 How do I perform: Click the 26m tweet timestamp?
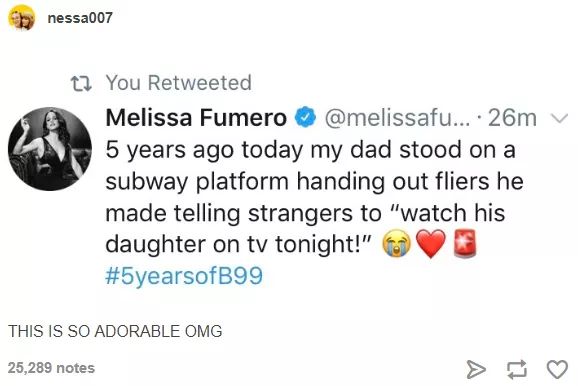pos(512,118)
